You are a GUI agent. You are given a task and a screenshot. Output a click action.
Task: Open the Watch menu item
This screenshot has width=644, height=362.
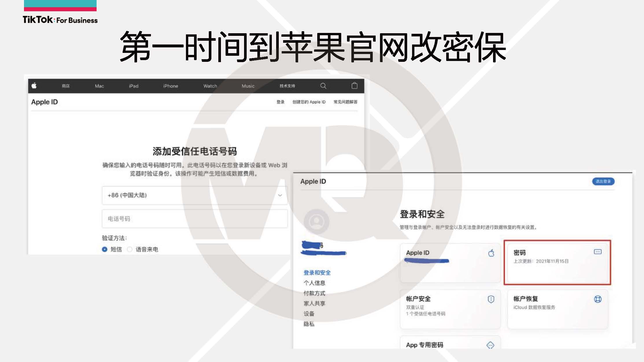click(210, 86)
